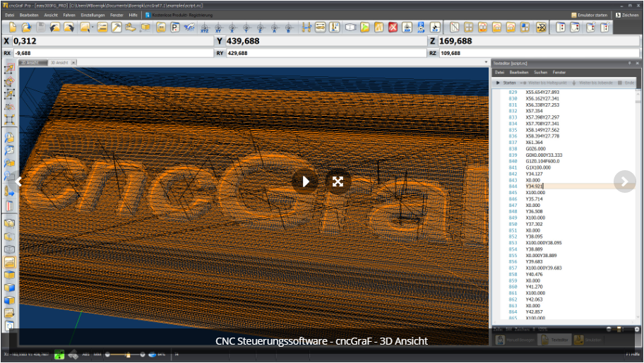
Task: Click the open file folder icon
Action: click(26, 28)
